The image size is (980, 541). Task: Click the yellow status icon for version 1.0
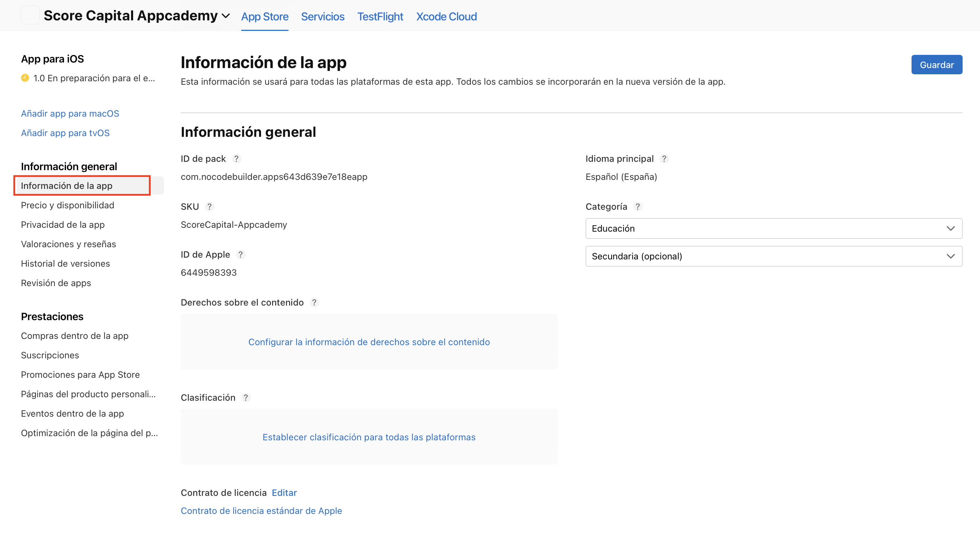click(25, 78)
